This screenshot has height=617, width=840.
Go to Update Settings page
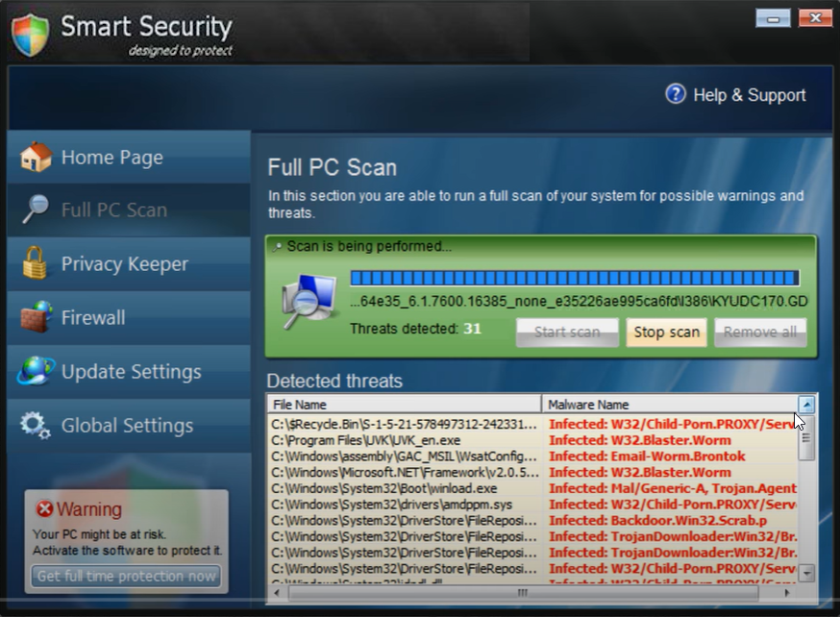[x=131, y=372]
